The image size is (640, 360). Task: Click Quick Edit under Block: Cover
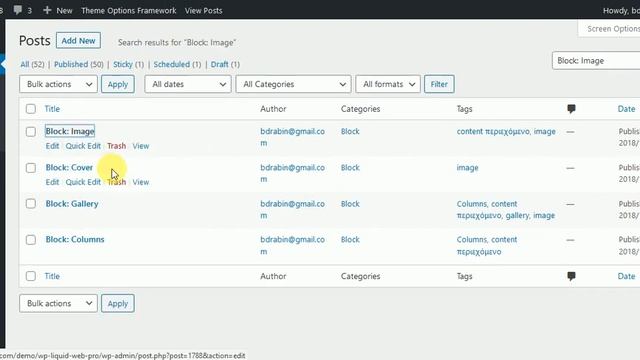tap(83, 182)
